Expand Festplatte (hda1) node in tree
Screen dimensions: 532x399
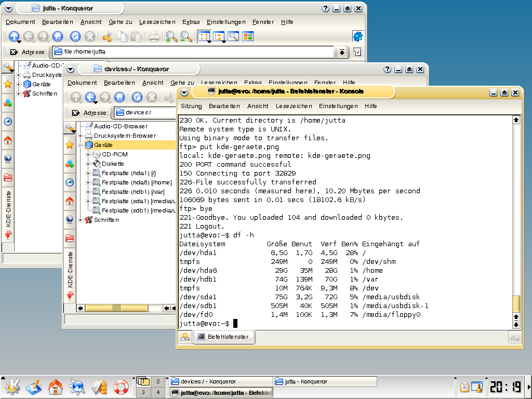pyautogui.click(x=88, y=173)
